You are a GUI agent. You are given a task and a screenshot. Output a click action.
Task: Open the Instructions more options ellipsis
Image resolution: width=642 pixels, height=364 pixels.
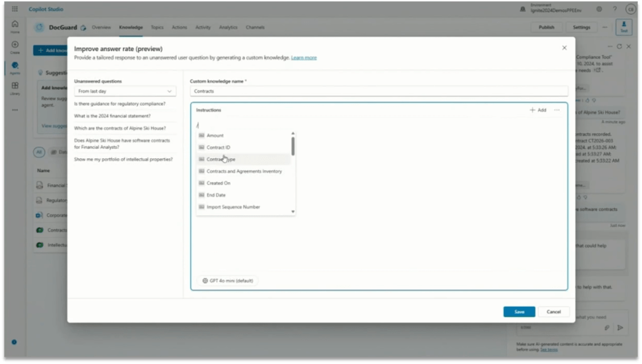tap(557, 110)
